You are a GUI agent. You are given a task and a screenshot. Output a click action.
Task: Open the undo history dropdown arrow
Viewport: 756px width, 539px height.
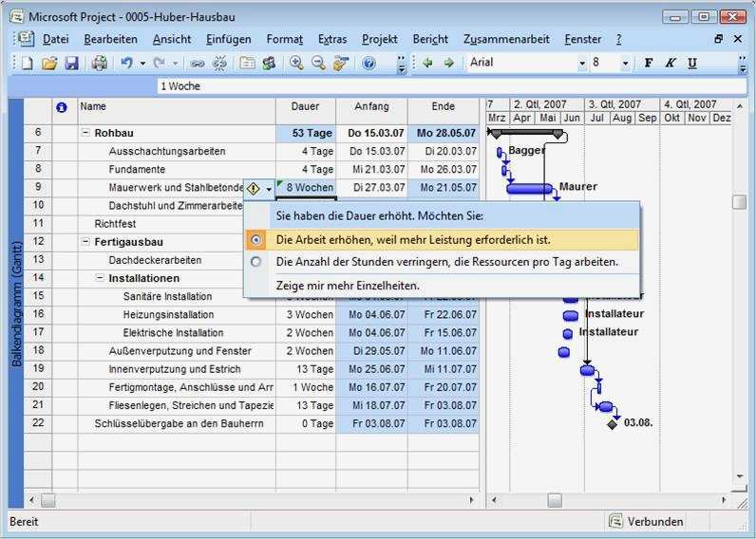(x=142, y=63)
